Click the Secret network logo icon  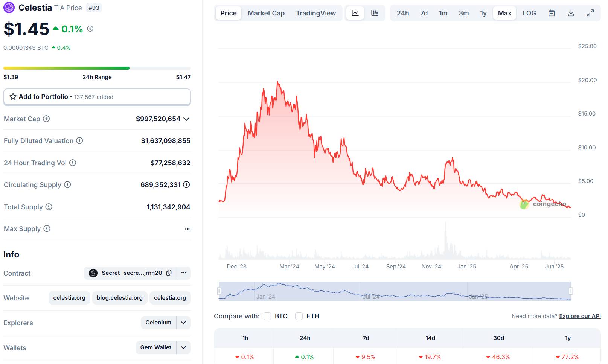[x=93, y=273]
